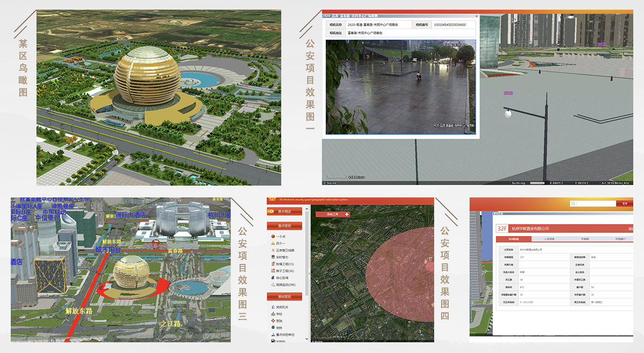The image size is (644, 353).
Task: Click the 中信银行 building label
Action: click(x=48, y=217)
